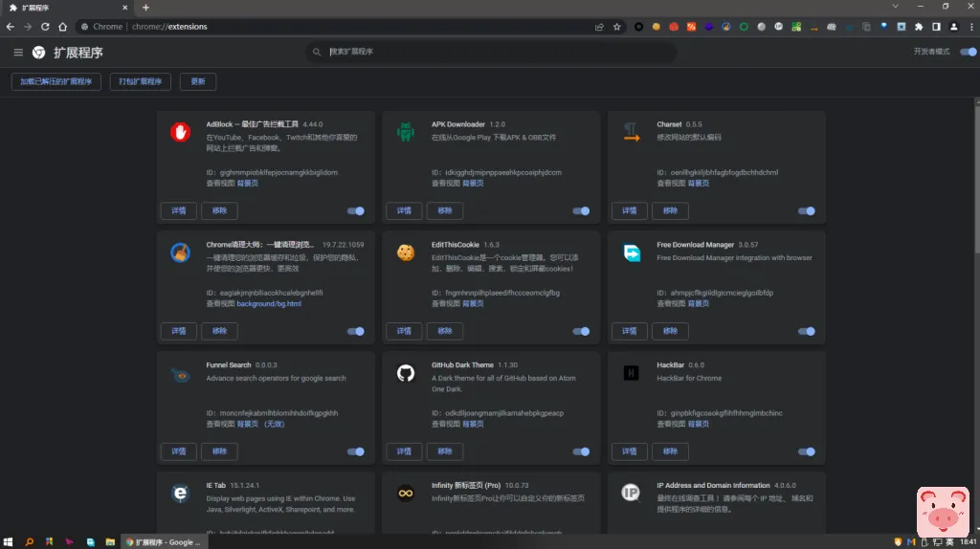The width and height of the screenshot is (980, 549).
Task: Click 加载已解压的扩展程序 button
Action: tap(56, 82)
